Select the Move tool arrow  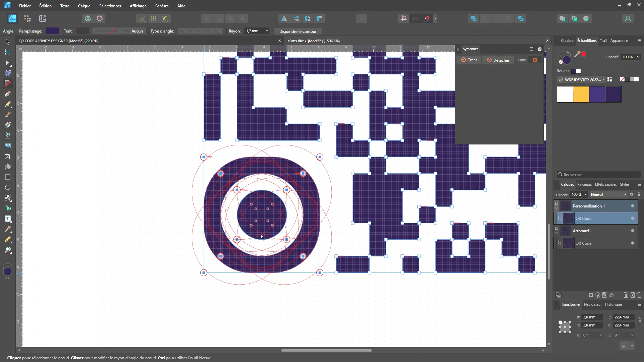pos(8,42)
